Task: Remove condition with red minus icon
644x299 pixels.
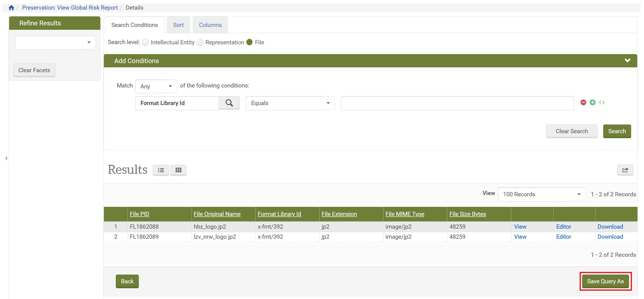Action: [583, 102]
